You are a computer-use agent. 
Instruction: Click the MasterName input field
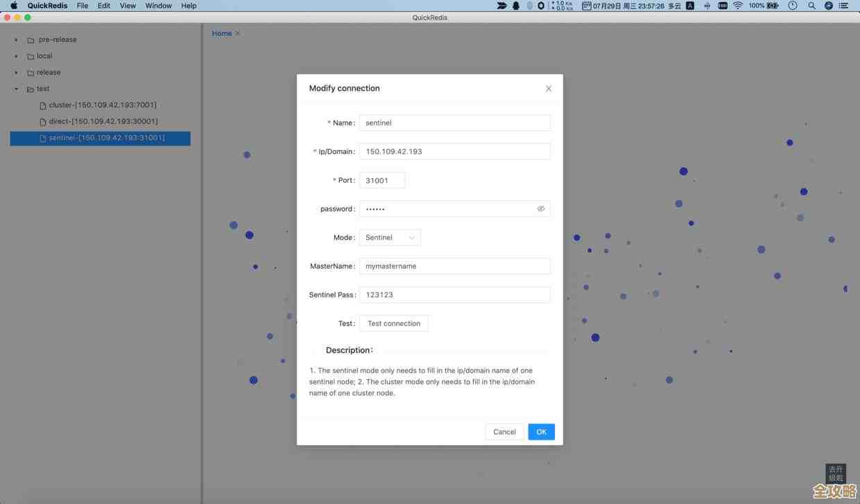pyautogui.click(x=454, y=266)
